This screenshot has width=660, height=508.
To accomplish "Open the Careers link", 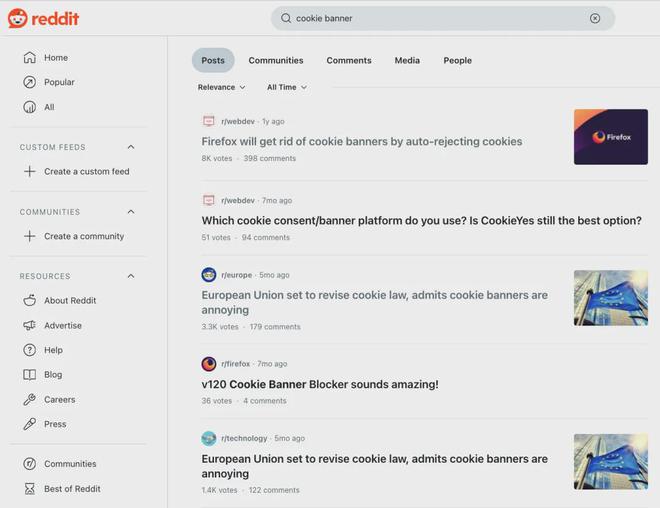I will pos(60,399).
